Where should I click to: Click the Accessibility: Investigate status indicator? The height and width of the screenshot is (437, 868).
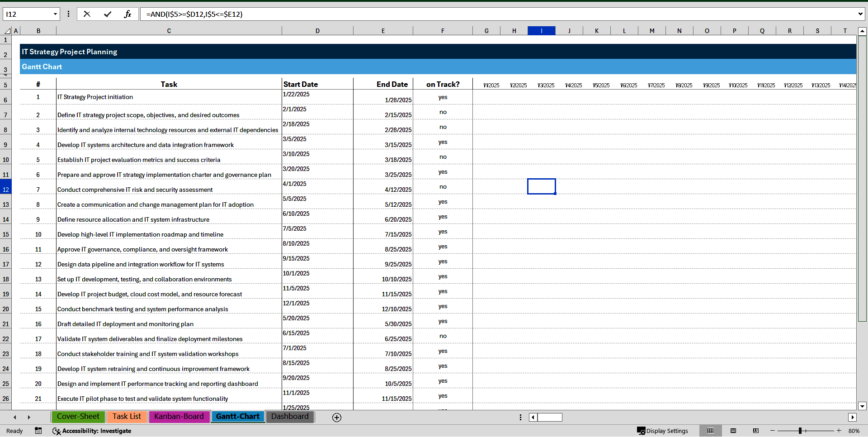click(92, 431)
